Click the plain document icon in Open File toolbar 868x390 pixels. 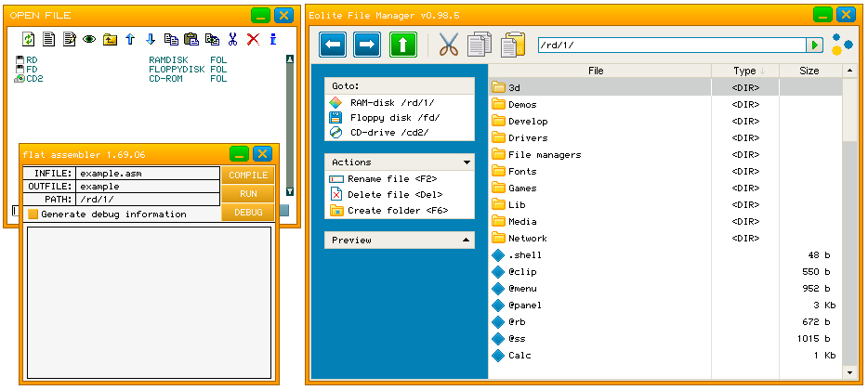(48, 39)
